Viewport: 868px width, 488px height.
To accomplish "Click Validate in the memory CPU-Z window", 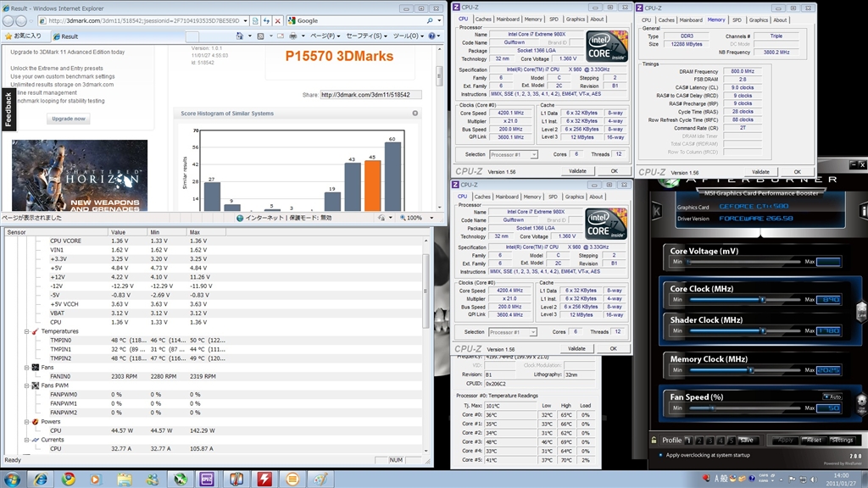I will click(760, 171).
